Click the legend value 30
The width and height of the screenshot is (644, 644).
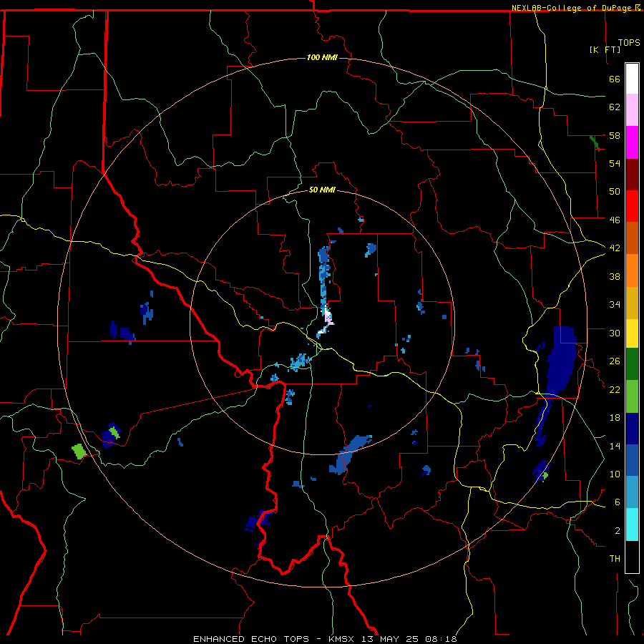click(615, 333)
